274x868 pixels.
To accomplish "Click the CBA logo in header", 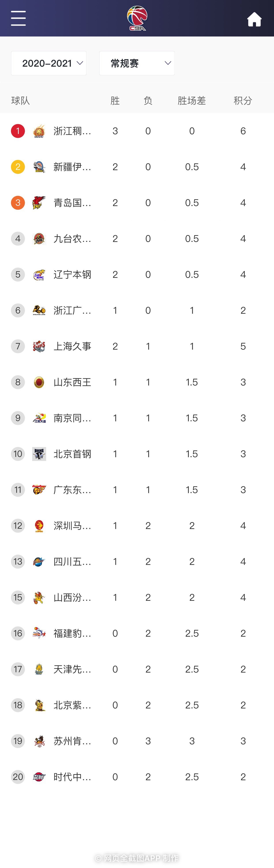I will click(137, 18).
